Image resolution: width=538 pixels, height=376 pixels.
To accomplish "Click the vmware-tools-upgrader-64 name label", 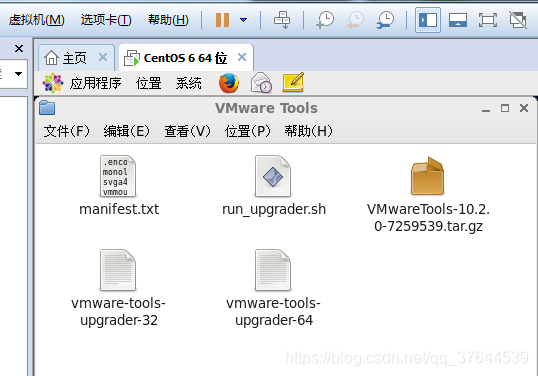I will (x=273, y=312).
